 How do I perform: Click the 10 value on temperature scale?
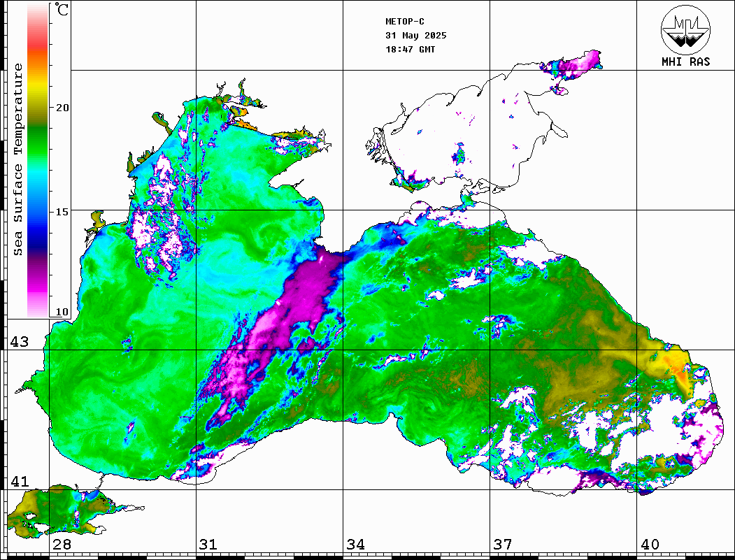coord(62,312)
